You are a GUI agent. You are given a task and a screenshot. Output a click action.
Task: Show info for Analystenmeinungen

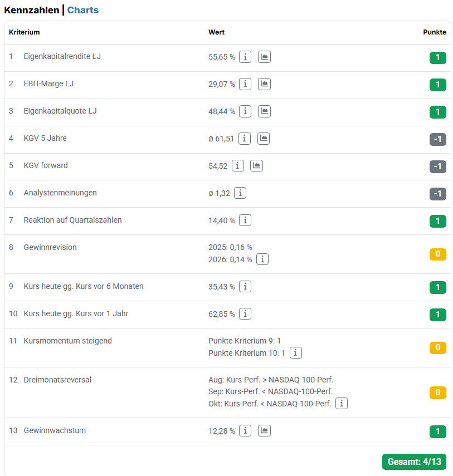click(x=240, y=193)
